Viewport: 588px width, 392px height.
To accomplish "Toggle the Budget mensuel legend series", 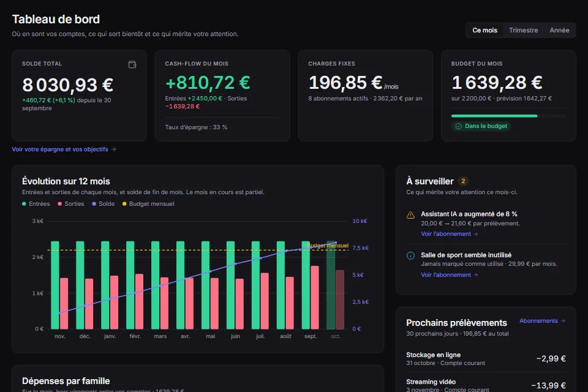I will click(148, 204).
